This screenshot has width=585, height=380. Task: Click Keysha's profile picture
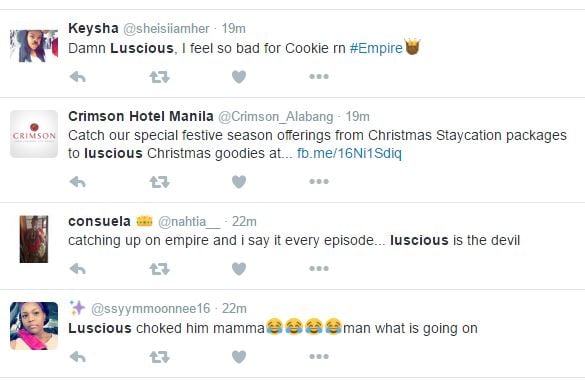click(34, 46)
